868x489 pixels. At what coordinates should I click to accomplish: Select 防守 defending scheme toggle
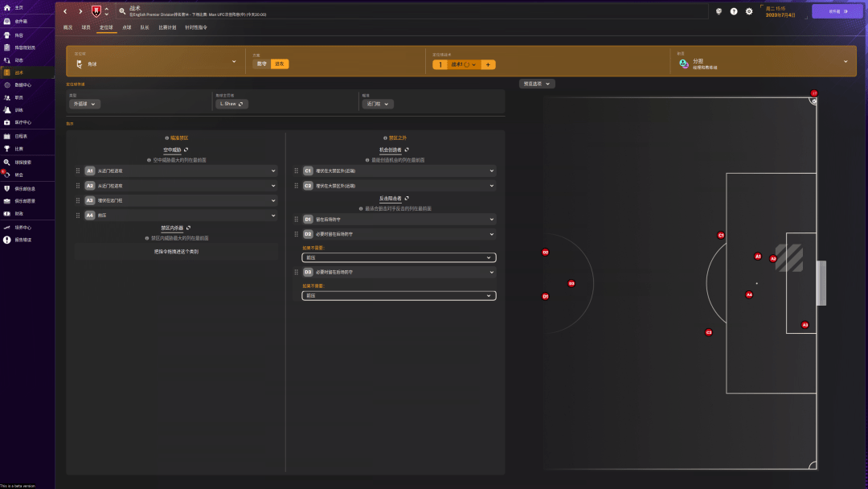tap(262, 64)
